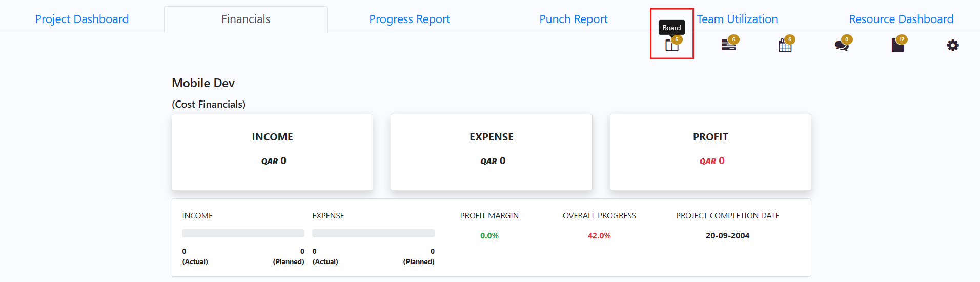The height and width of the screenshot is (282, 980).
Task: Click the 42.0% overall progress value
Action: point(599,236)
